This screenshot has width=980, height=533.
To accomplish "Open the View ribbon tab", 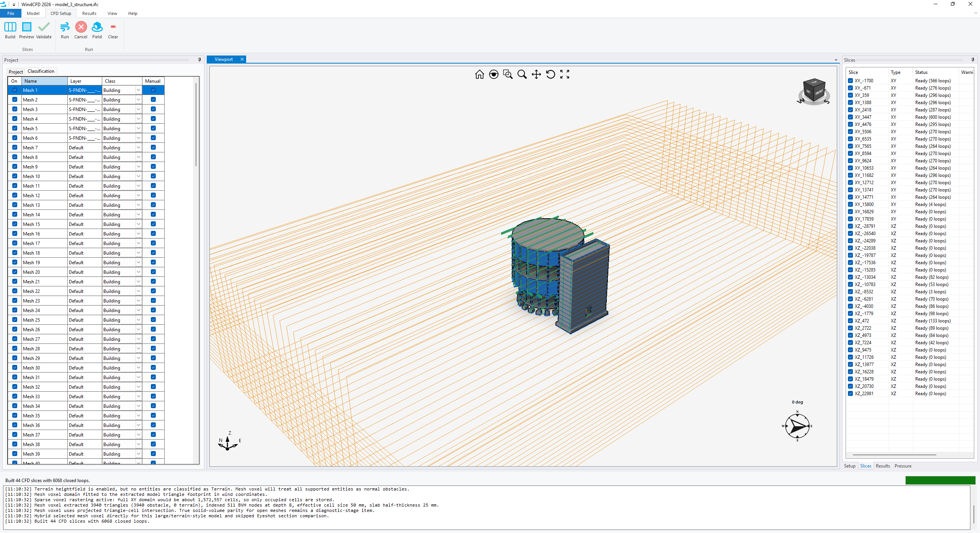I will tap(112, 13).
